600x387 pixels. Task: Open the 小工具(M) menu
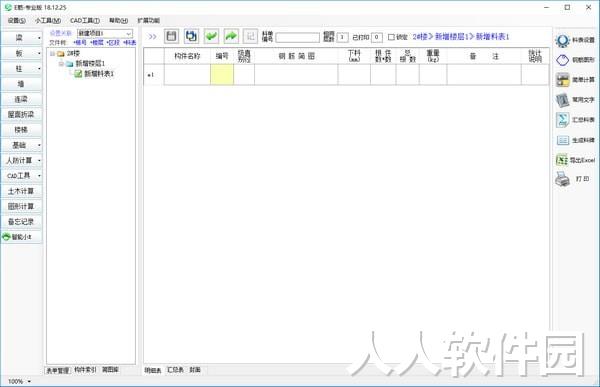coord(48,20)
